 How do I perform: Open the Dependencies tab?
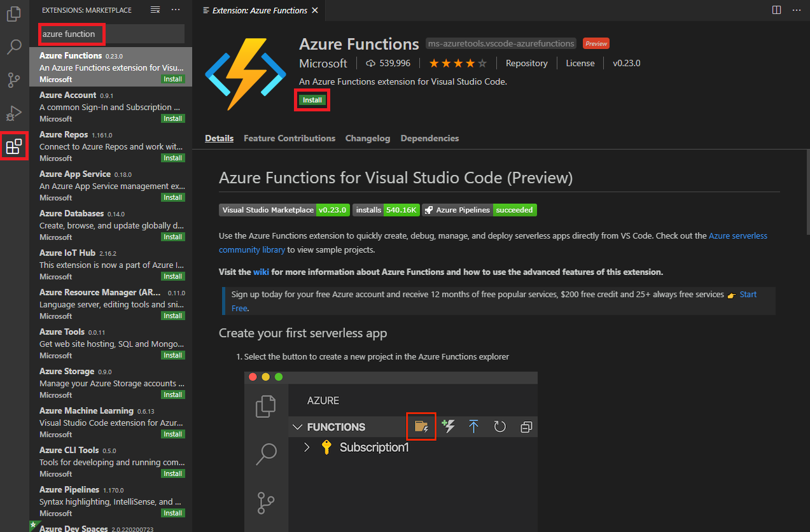pos(429,138)
